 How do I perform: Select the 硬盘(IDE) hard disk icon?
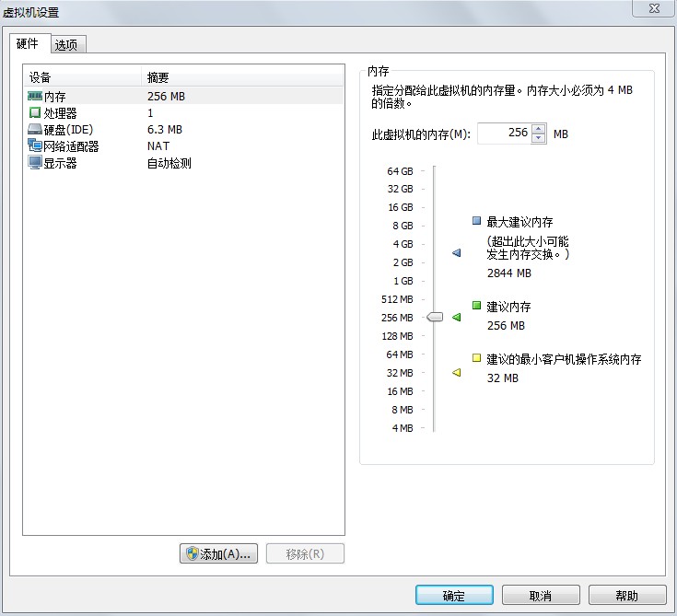(35, 129)
